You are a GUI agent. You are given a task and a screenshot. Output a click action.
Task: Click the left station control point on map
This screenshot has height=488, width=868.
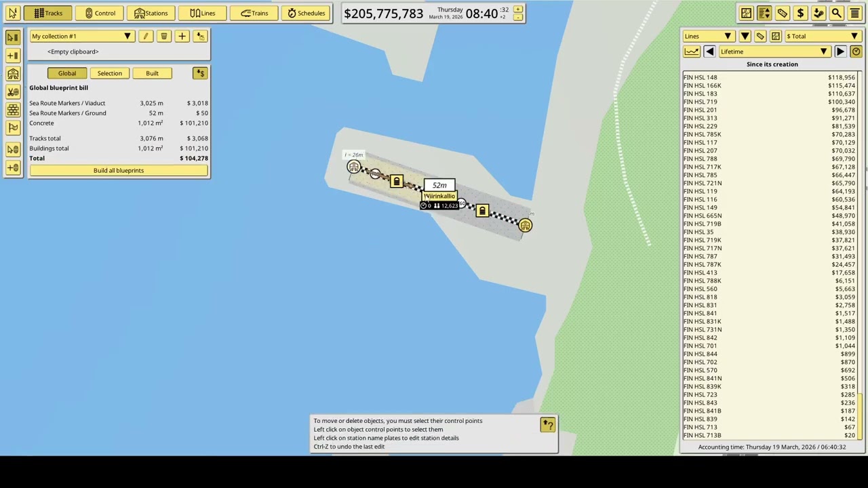click(x=353, y=167)
